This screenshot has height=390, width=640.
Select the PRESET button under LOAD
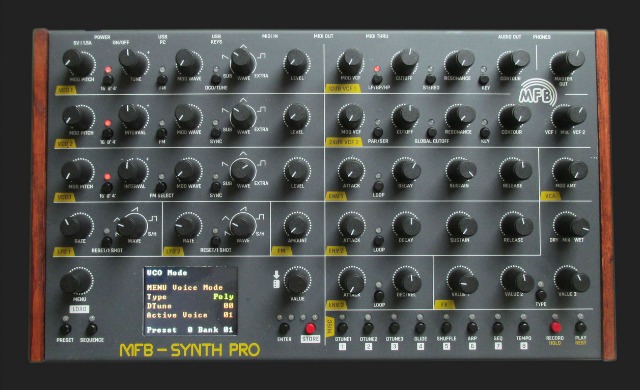pos(65,329)
